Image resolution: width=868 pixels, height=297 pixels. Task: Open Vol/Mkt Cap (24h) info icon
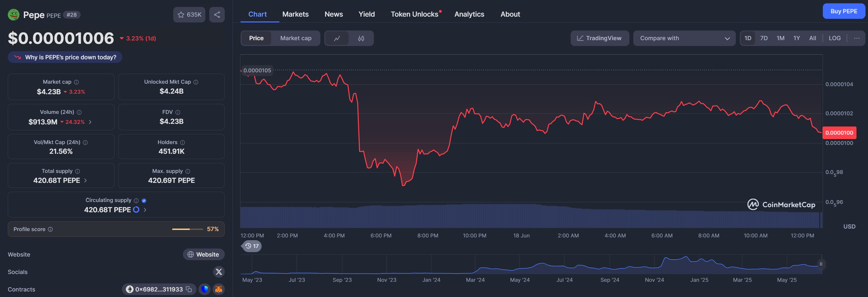coord(85,142)
